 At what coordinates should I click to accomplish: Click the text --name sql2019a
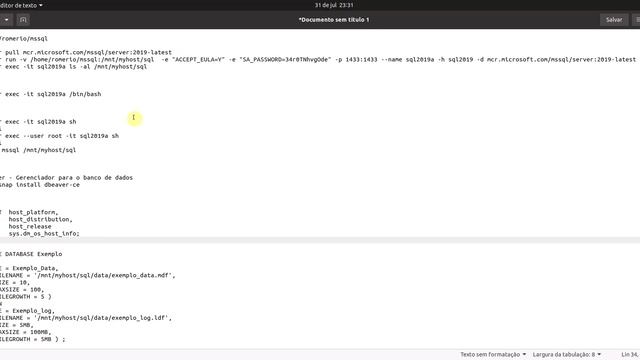coord(407,59)
